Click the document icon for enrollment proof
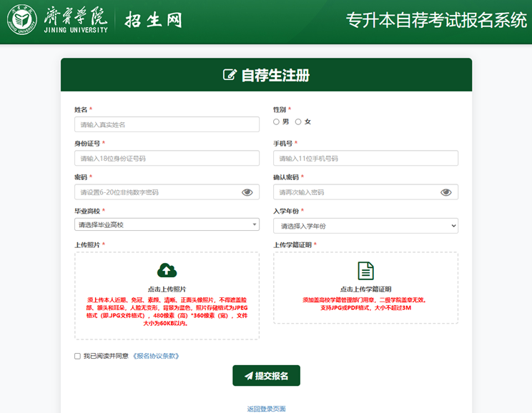 pyautogui.click(x=365, y=270)
